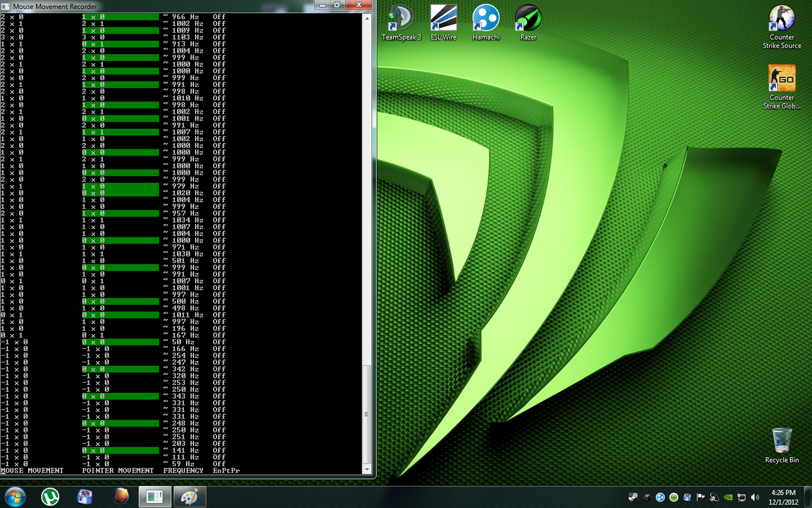Viewport: 812px width, 508px height.
Task: Click the Steam icon in the system tray
Action: point(633,497)
